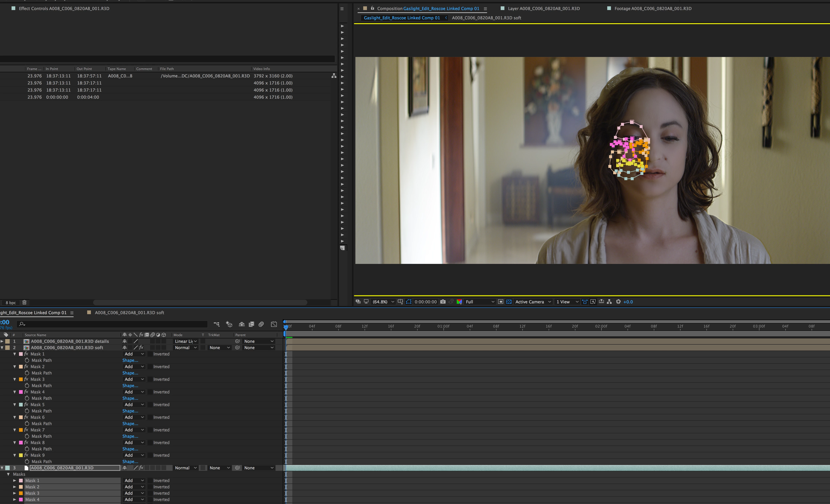Image resolution: width=830 pixels, height=504 pixels.
Task: Toggle the transparency grid in viewer
Action: point(509,302)
